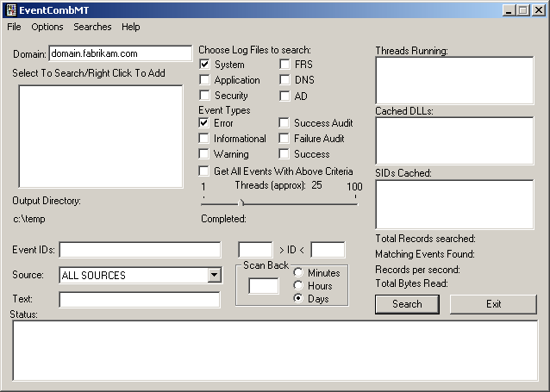Check the Security log checkbox
This screenshot has height=392, width=550.
coord(205,96)
